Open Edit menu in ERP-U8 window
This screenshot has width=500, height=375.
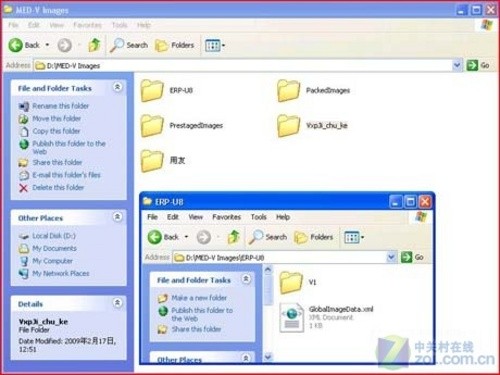point(173,217)
